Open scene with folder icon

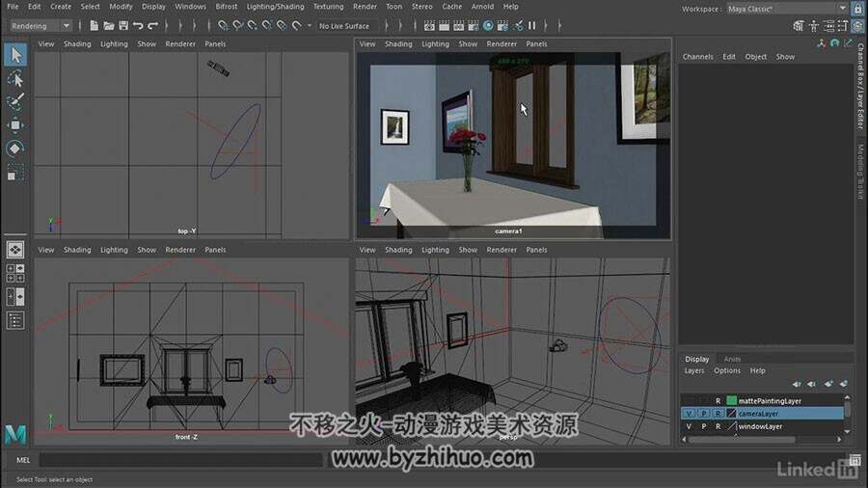[x=108, y=25]
